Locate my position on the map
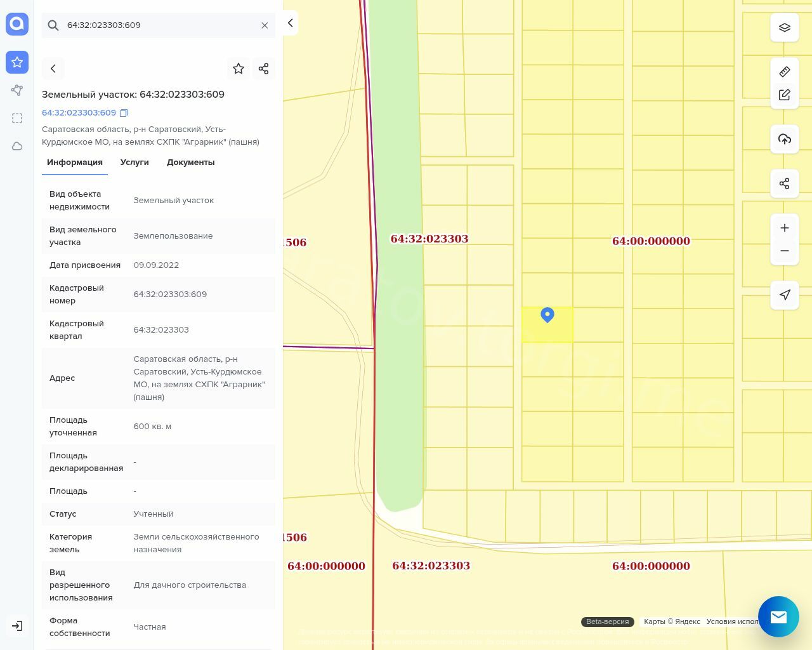Viewport: 812px width, 650px height. [784, 295]
